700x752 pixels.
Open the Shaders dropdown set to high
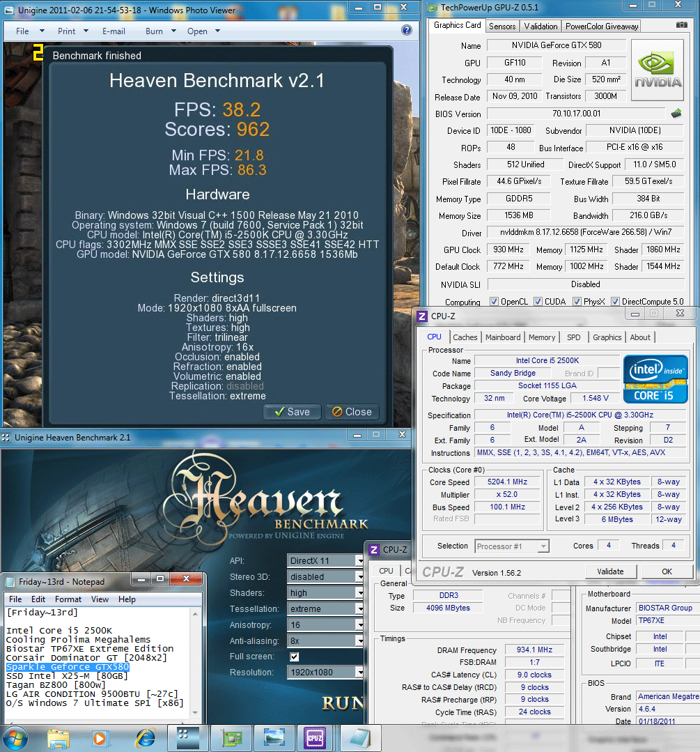(325, 593)
